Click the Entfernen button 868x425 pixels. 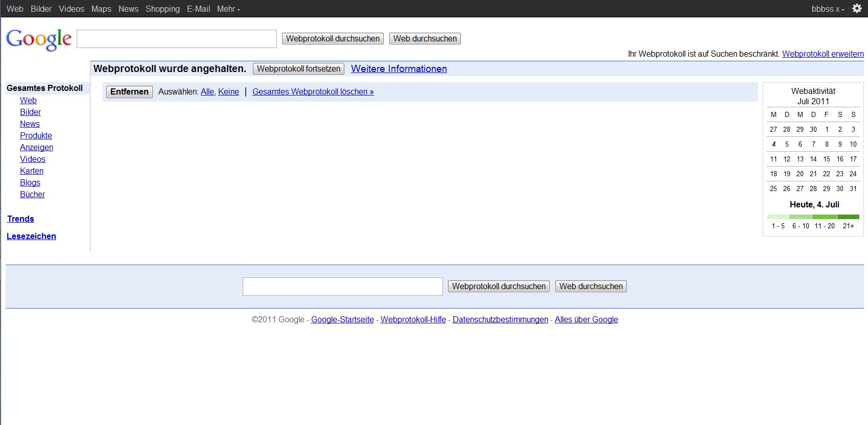129,92
